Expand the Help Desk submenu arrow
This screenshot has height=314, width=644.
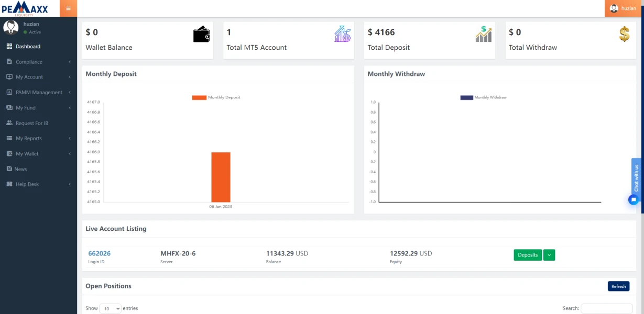(70, 184)
